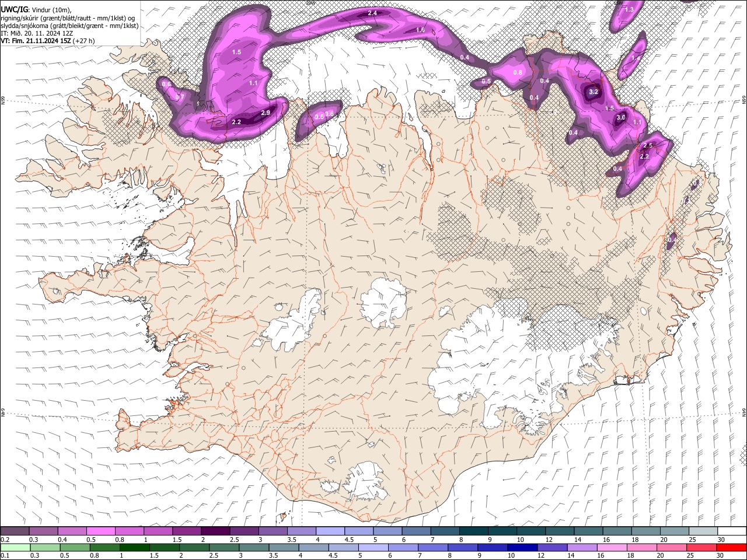
Task: Pick lower legend swatch between 7 and 8
Action: [432, 547]
